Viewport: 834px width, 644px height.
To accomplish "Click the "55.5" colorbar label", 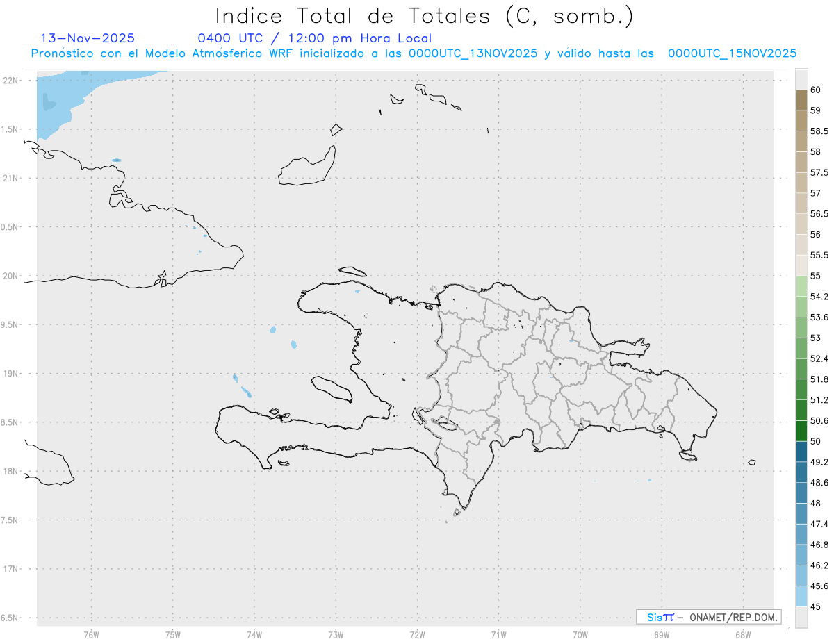I will coord(819,255).
